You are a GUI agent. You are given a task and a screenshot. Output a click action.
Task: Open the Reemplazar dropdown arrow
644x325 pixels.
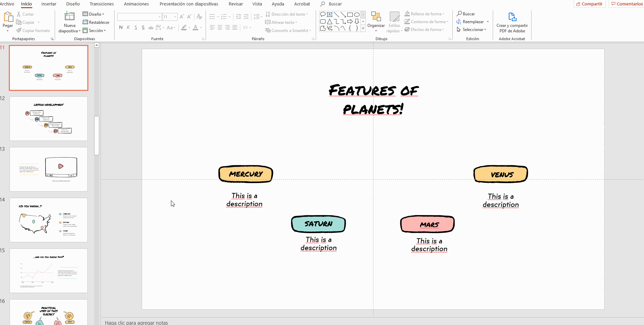pyautogui.click(x=488, y=21)
